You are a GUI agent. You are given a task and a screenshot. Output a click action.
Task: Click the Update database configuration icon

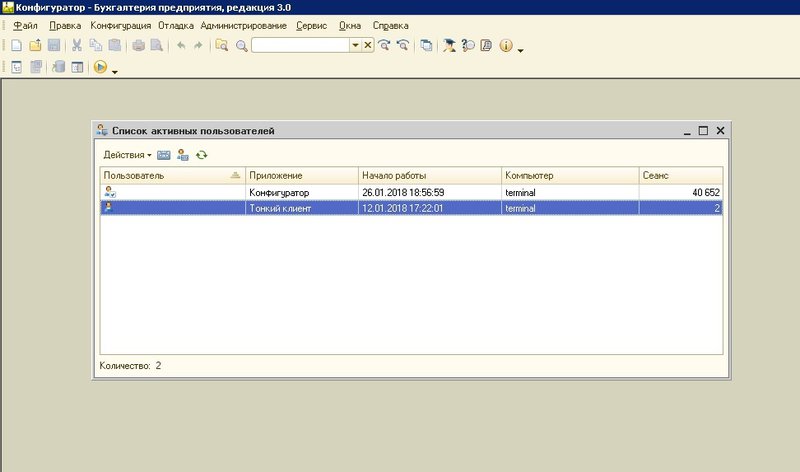(59, 67)
